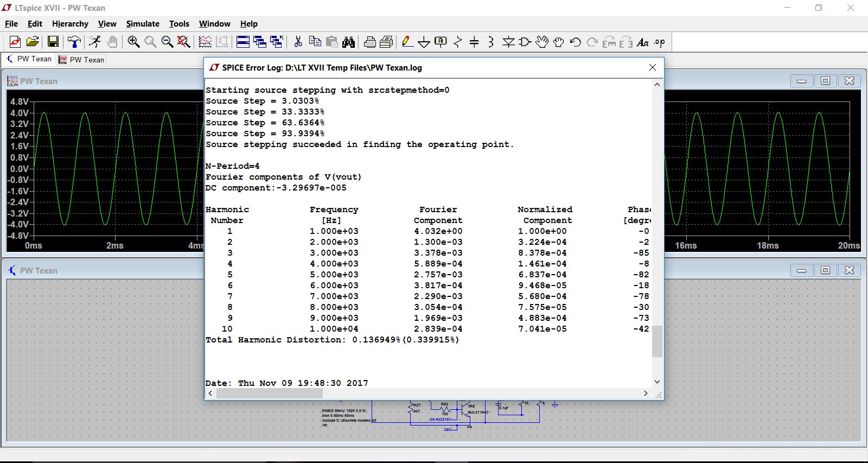Place a resistor component
Screen dimensions: 868x463
coord(458,42)
